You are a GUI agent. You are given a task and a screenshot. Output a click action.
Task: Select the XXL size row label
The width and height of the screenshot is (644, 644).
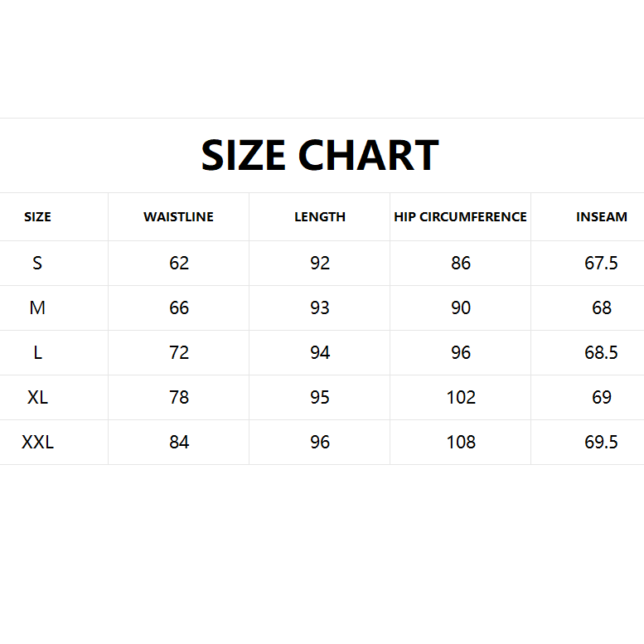tap(37, 443)
